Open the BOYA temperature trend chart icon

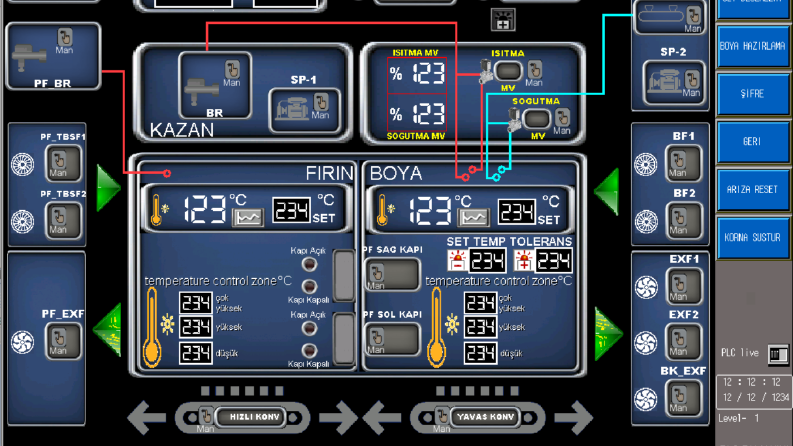point(473,217)
